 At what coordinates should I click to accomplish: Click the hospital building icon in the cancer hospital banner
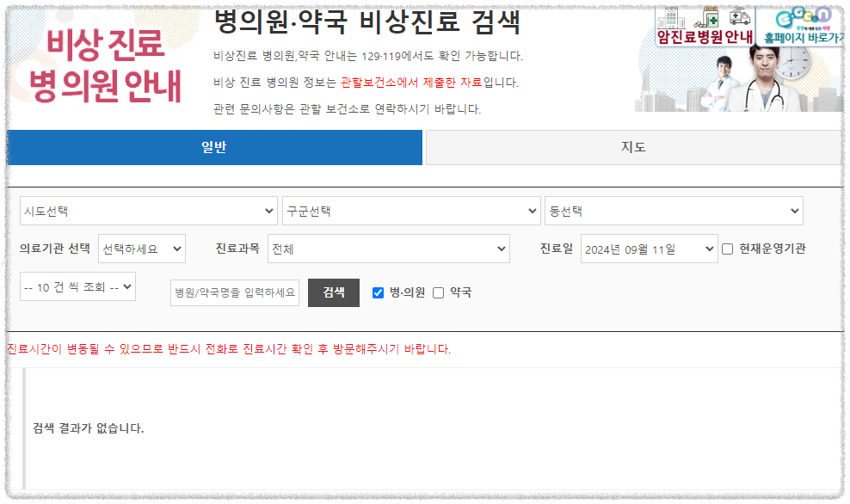673,20
